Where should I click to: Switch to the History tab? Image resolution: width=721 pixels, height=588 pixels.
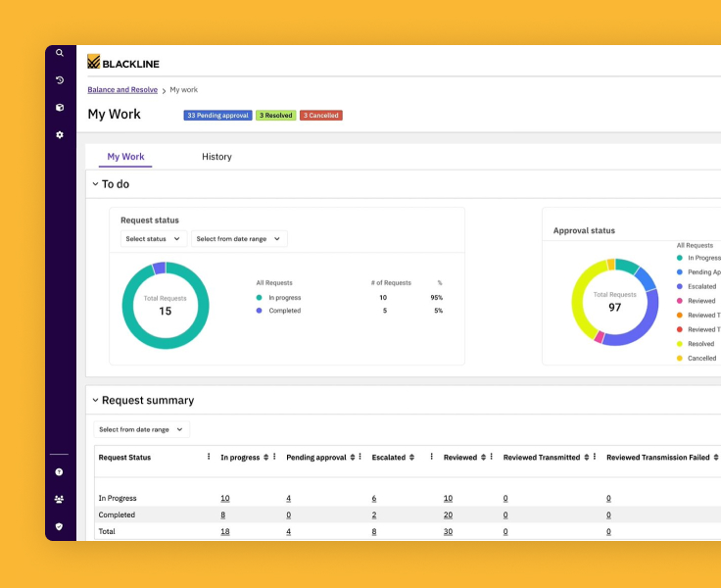216,157
